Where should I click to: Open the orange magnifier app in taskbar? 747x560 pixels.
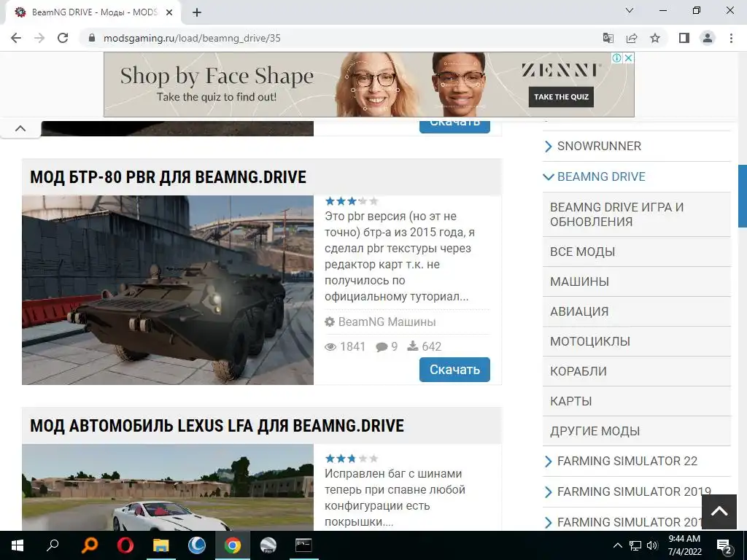click(88, 545)
